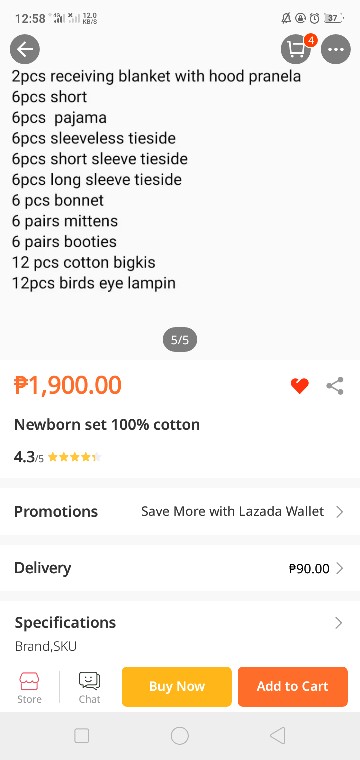Tap the Android home circle button

(180, 736)
